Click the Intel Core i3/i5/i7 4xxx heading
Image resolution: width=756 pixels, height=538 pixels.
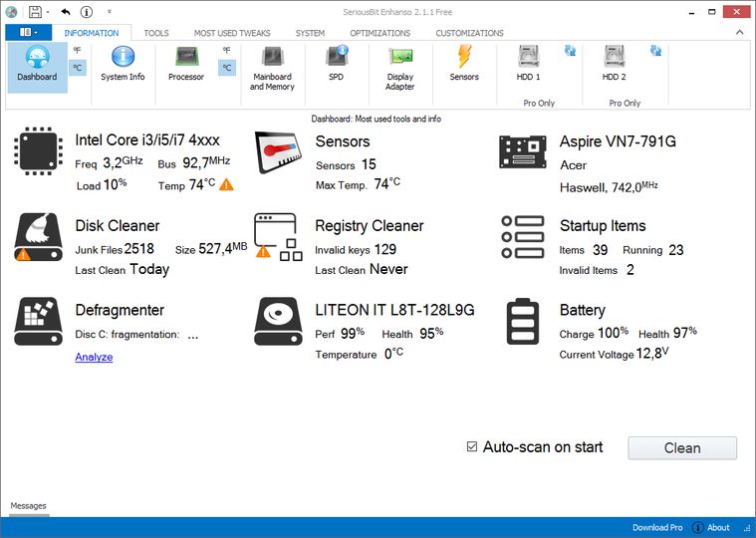[147, 139]
